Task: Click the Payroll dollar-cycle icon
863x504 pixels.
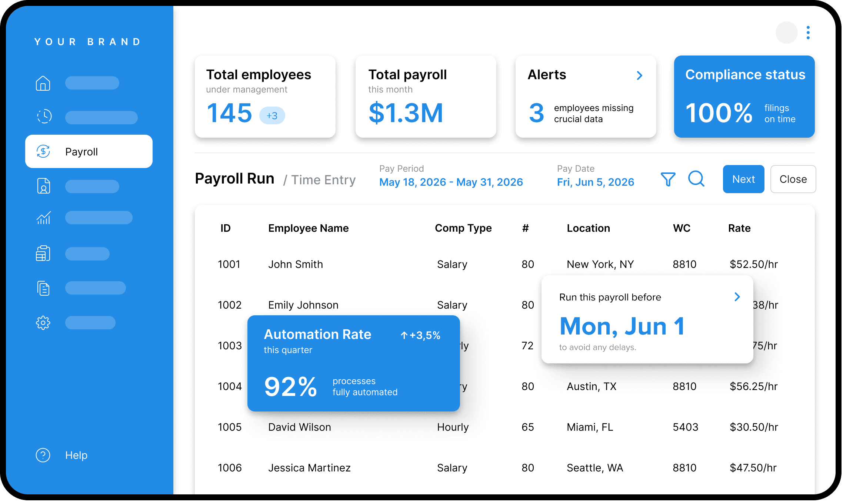Action: tap(43, 151)
